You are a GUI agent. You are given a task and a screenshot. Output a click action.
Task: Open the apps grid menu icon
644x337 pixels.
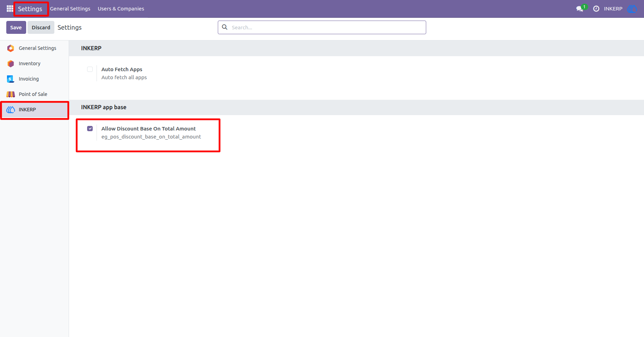10,9
